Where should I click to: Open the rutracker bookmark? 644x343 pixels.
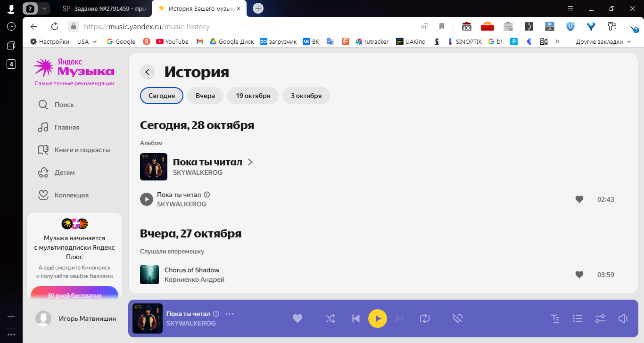point(372,41)
